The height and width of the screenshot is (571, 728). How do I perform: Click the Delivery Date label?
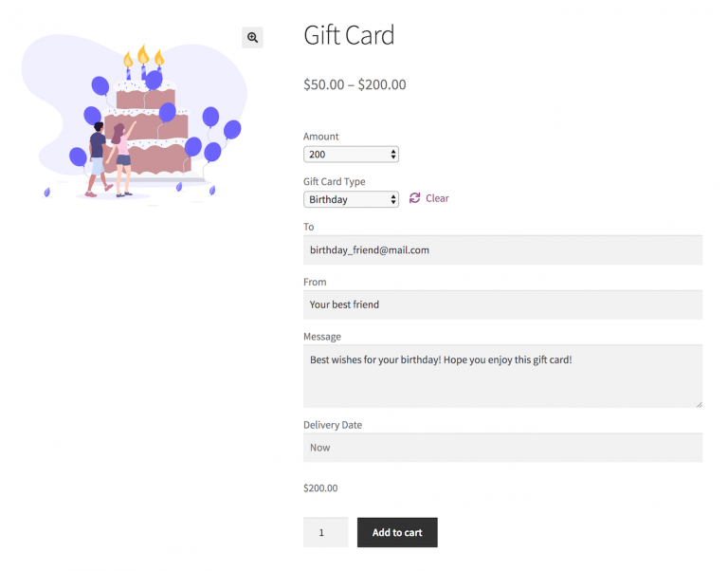coord(333,425)
